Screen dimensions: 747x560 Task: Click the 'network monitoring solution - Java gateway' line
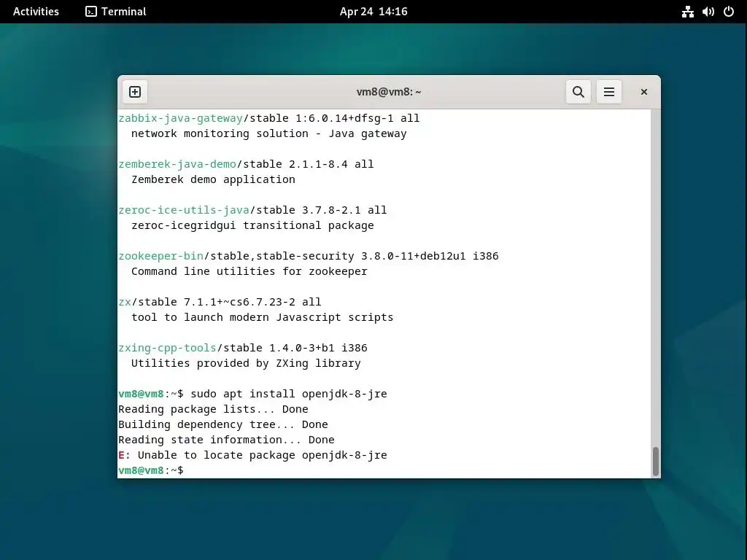[x=269, y=134]
